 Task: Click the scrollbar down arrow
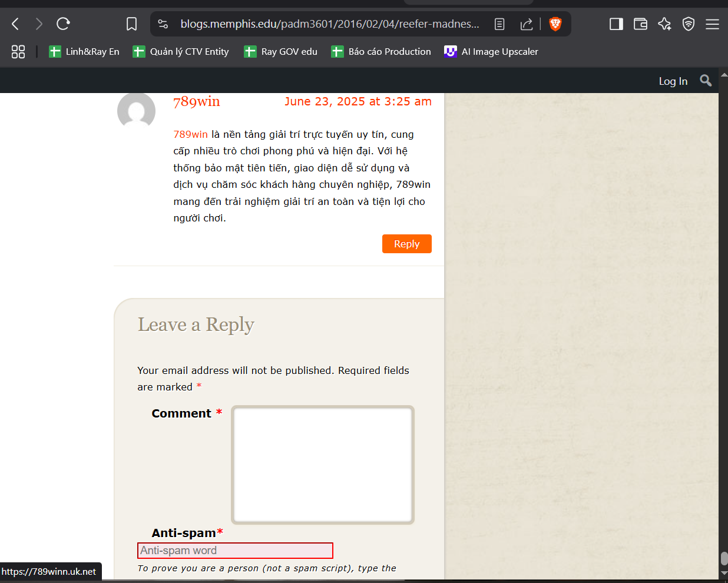(x=724, y=572)
